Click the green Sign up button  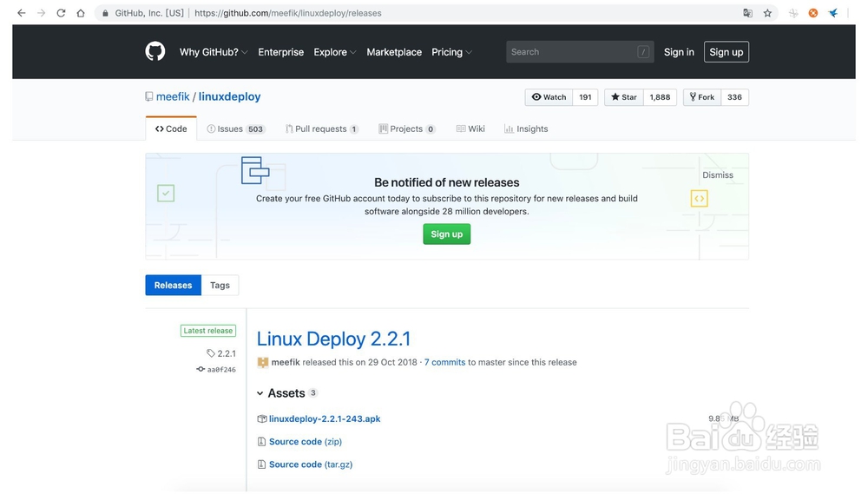pyautogui.click(x=447, y=234)
